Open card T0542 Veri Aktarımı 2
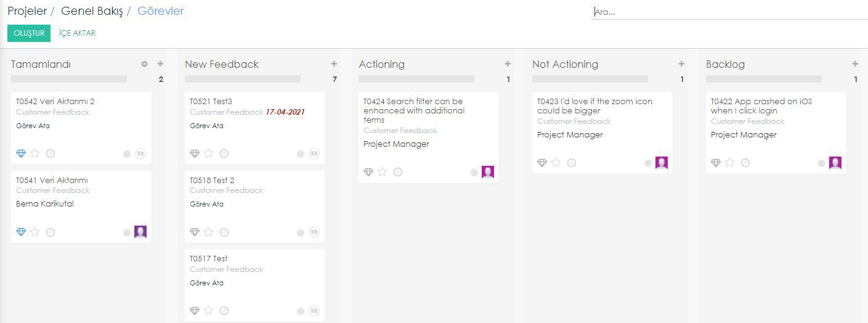 [x=81, y=128]
